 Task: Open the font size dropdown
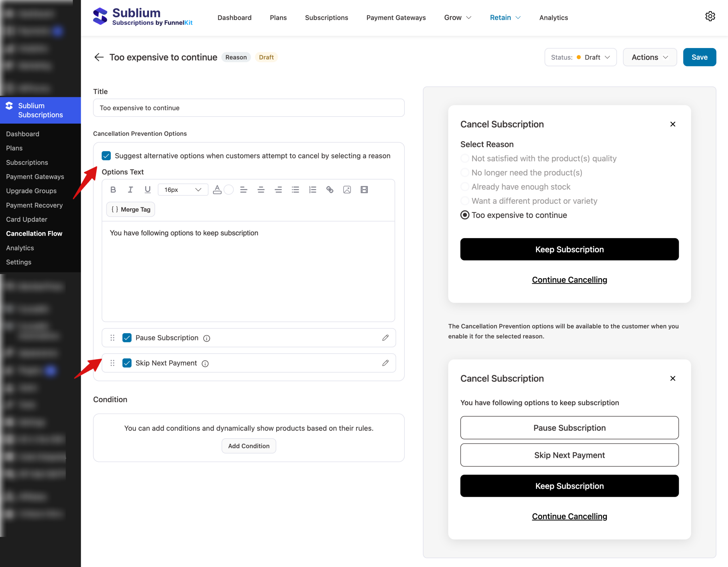[183, 190]
